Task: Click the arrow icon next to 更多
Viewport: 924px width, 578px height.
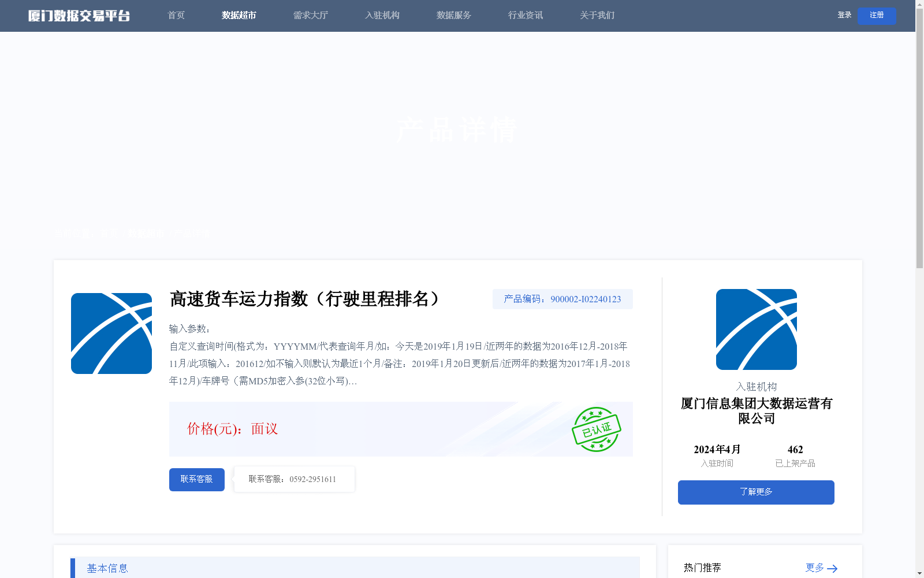Action: (832, 569)
